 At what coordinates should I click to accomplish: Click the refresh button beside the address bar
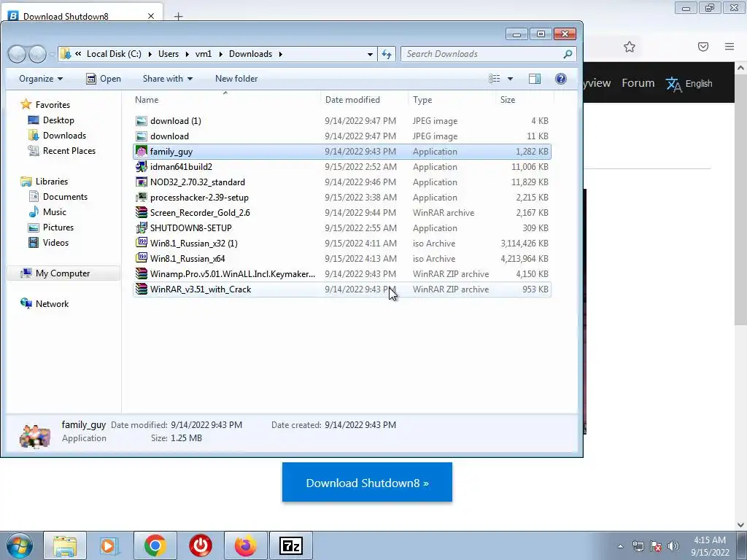[387, 54]
